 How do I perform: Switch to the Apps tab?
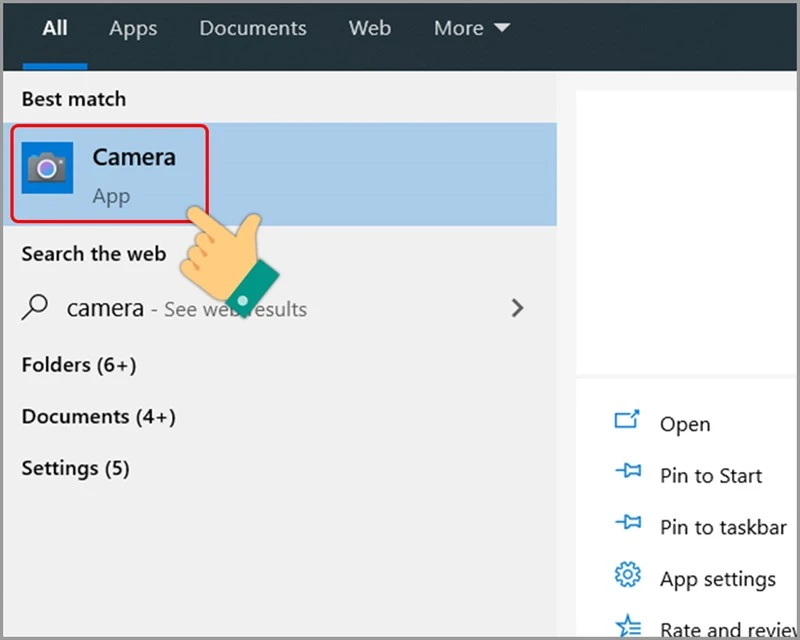(x=132, y=28)
